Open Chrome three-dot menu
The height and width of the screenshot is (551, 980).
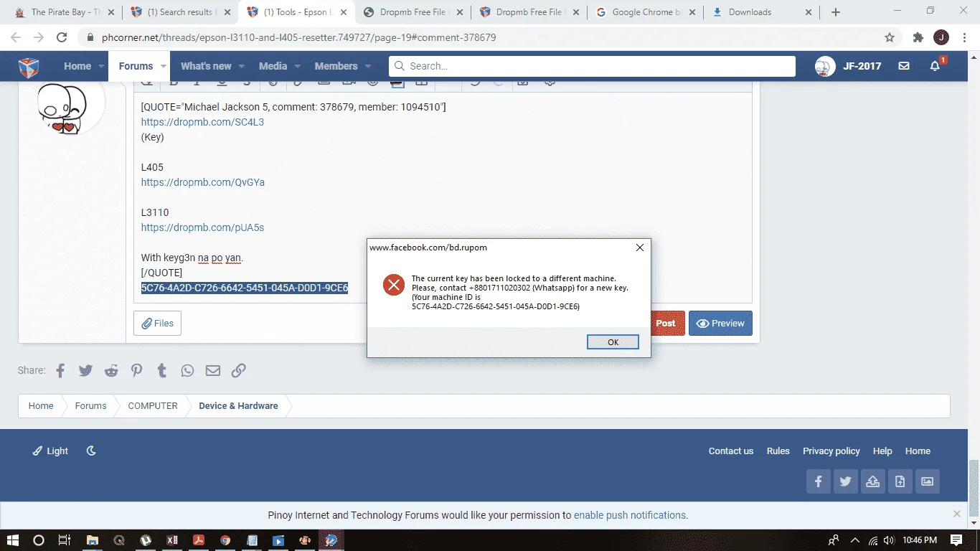pyautogui.click(x=965, y=37)
